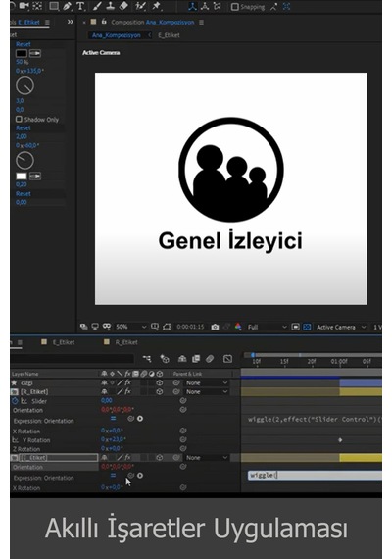Open the 50% magnification dropdown
Screen dimensions: 392x559
pyautogui.click(x=130, y=327)
